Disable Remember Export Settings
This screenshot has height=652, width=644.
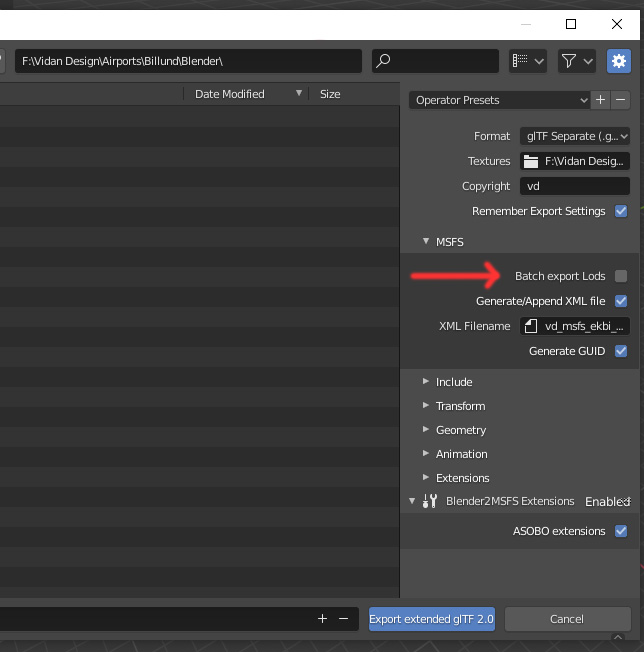(x=621, y=211)
